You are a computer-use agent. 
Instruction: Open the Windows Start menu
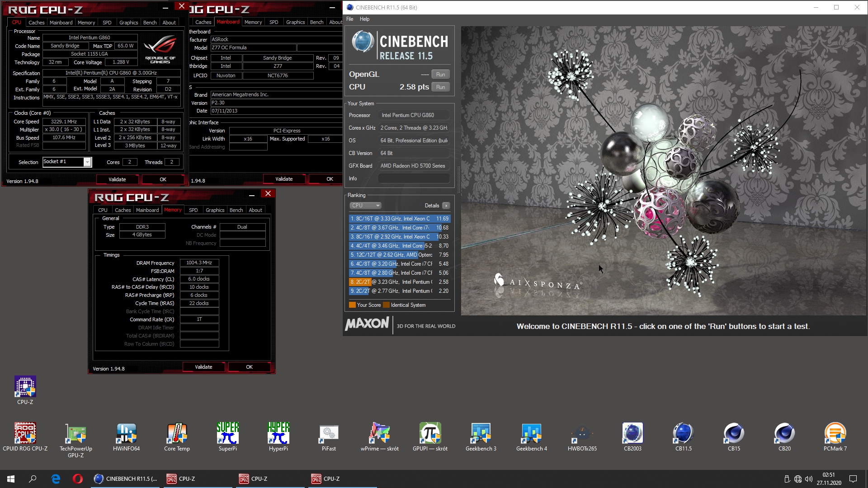[x=11, y=479]
